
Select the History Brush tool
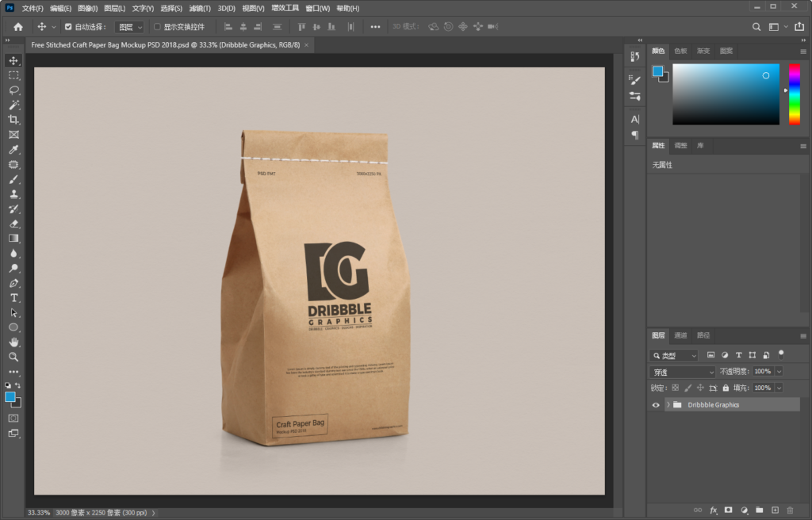pyautogui.click(x=13, y=209)
